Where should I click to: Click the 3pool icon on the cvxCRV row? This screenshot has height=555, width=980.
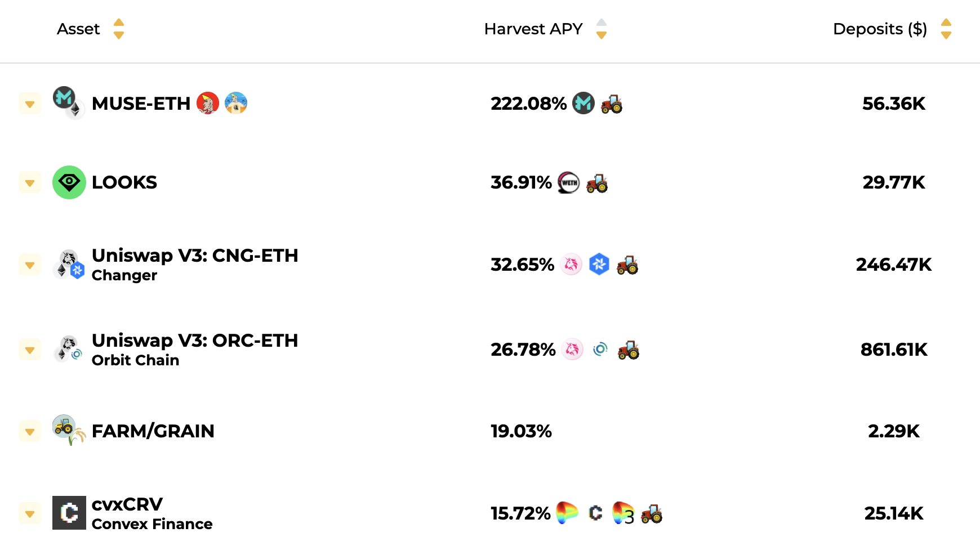(622, 513)
